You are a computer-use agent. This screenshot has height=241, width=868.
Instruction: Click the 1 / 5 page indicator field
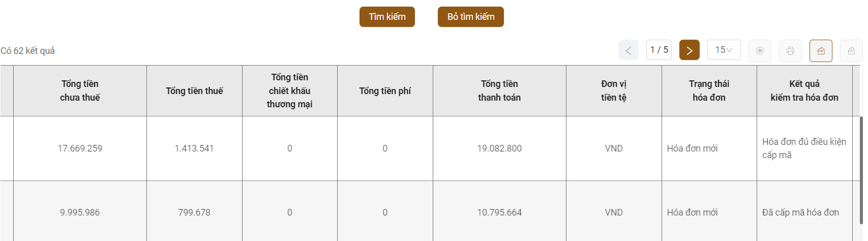[659, 50]
